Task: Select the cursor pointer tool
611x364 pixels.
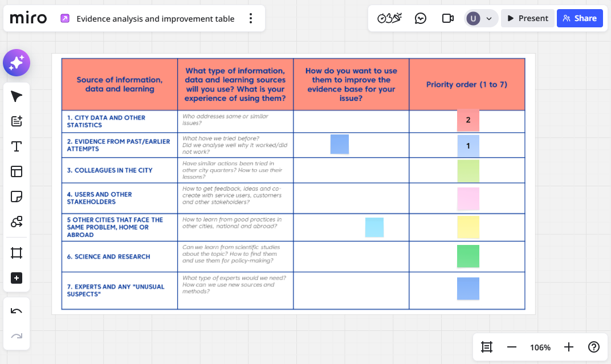Action: coord(17,96)
